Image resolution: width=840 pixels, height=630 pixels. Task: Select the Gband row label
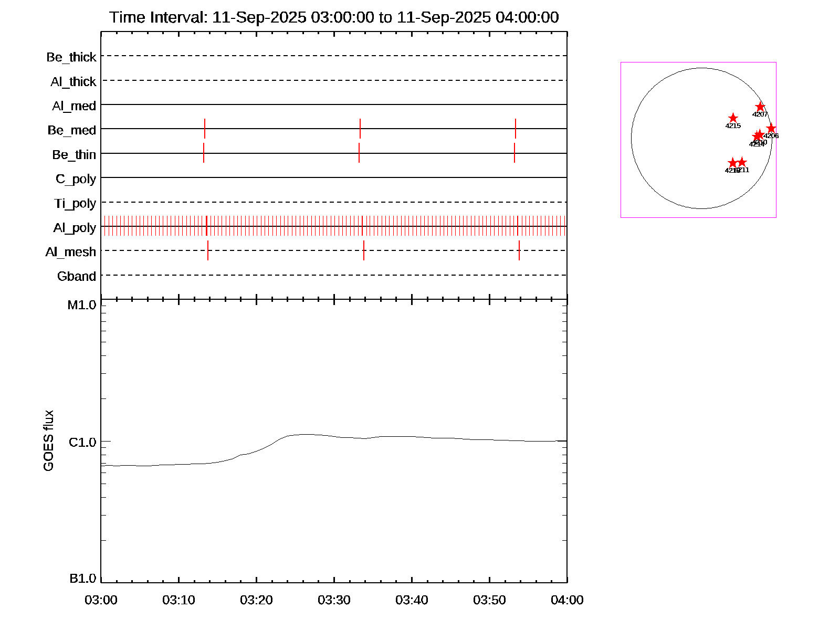(x=77, y=276)
